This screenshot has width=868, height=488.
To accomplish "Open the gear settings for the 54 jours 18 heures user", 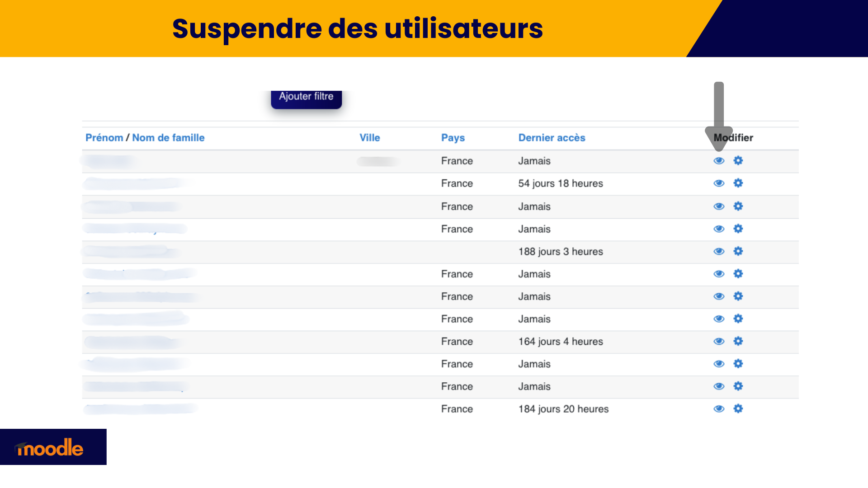I will click(x=738, y=183).
